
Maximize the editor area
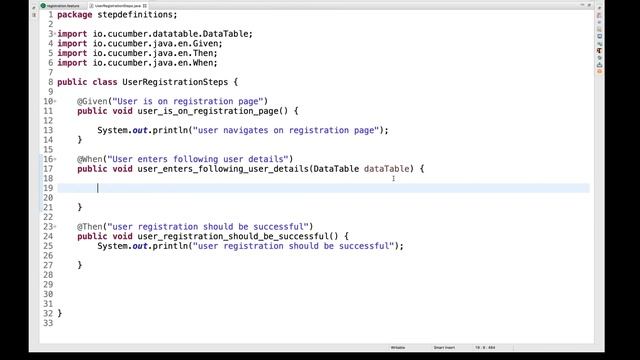tap(589, 5)
